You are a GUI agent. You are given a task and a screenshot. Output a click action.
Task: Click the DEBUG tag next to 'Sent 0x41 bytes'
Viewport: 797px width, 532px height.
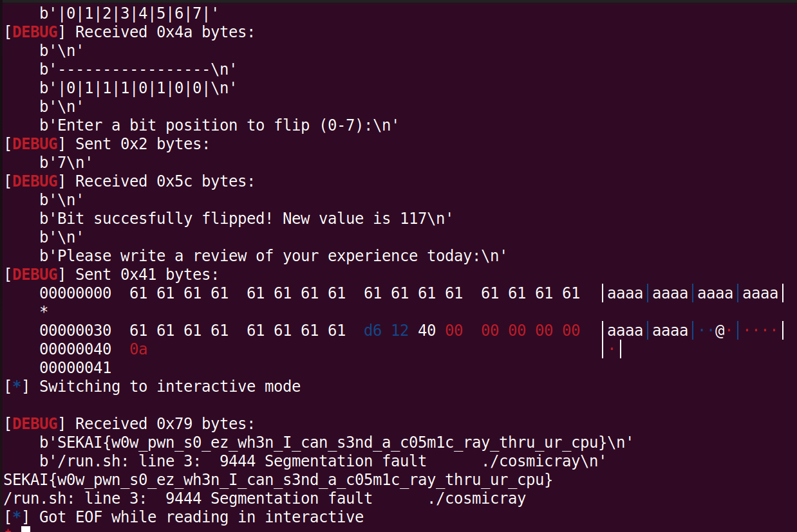(35, 275)
